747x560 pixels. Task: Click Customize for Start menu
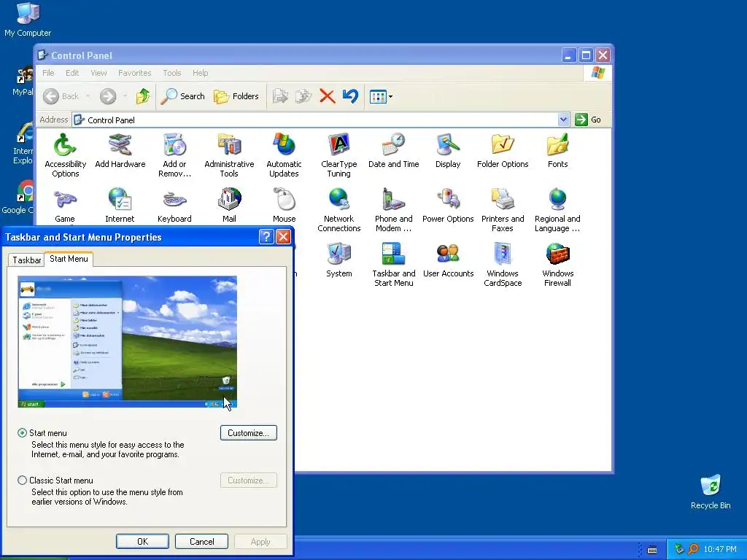pos(248,433)
